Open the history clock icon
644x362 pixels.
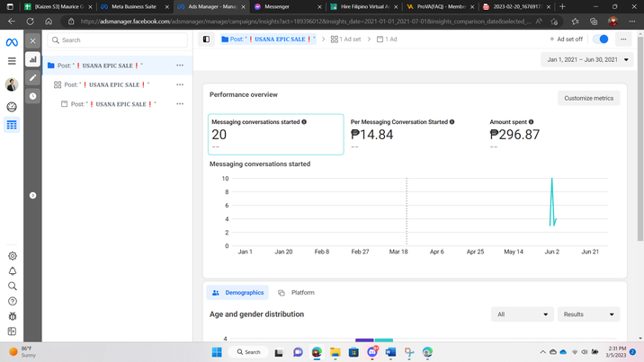click(x=33, y=96)
